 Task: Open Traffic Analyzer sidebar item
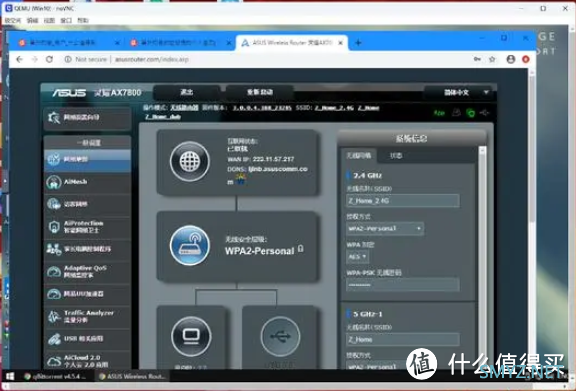(x=87, y=316)
